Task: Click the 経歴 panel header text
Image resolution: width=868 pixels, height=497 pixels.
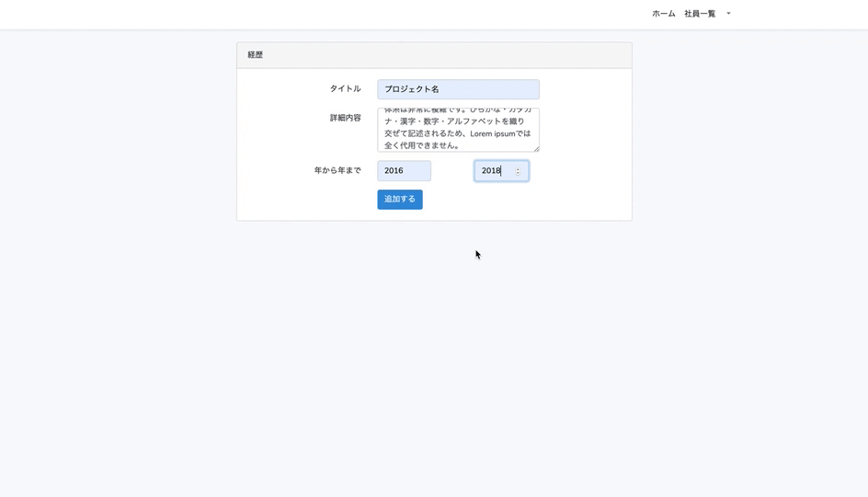Action: [x=256, y=55]
